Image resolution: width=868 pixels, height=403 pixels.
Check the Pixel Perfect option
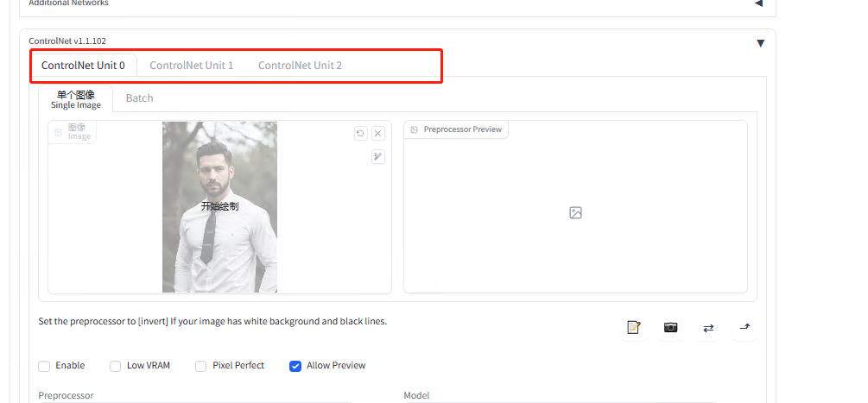tap(201, 366)
